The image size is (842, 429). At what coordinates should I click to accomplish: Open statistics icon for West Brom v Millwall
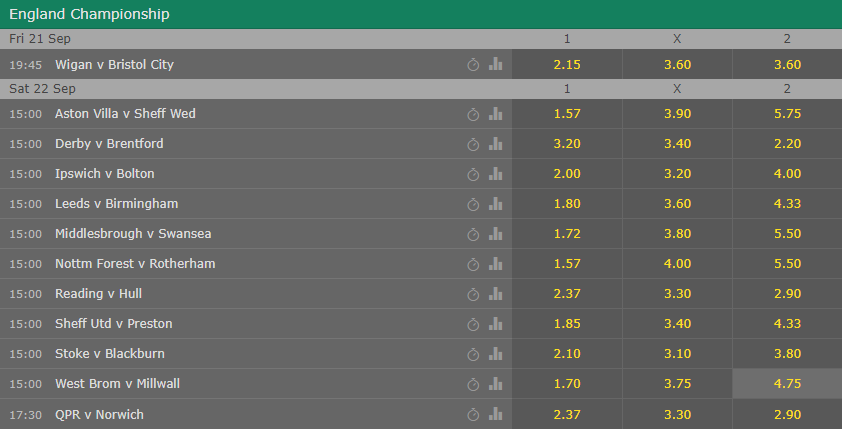[496, 384]
